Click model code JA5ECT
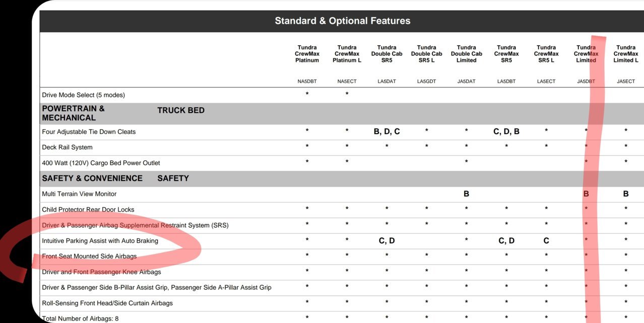Image resolution: width=644 pixels, height=323 pixels. coord(626,81)
